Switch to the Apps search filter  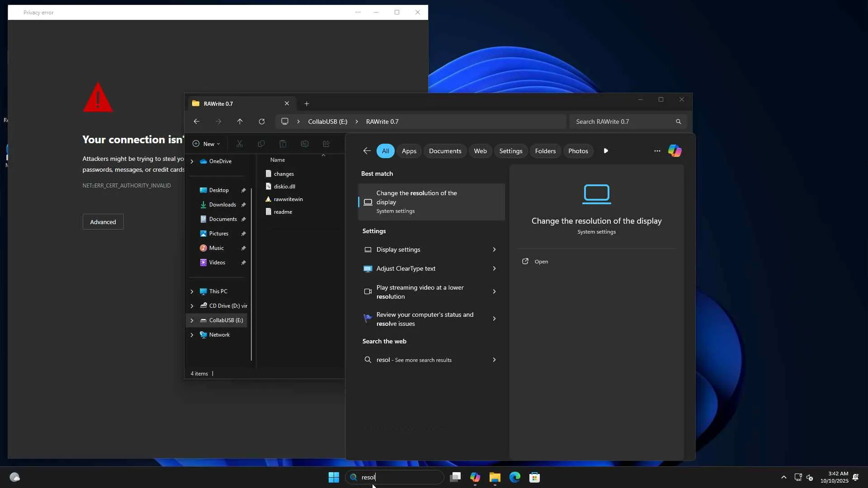pos(409,151)
